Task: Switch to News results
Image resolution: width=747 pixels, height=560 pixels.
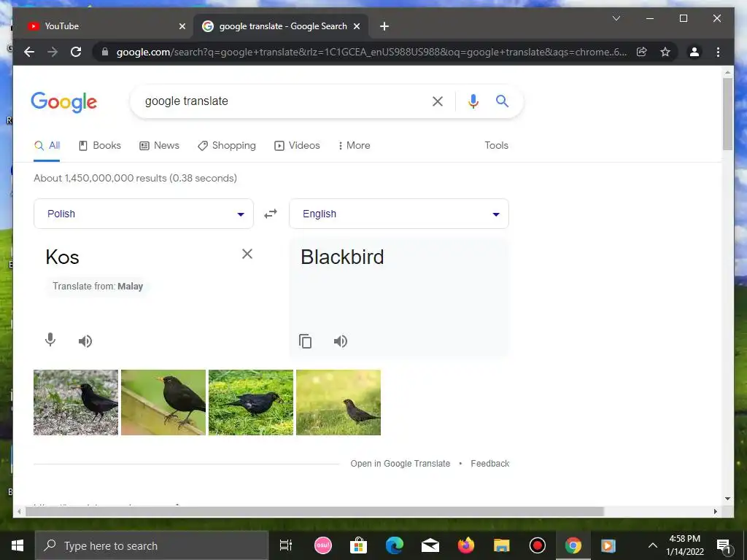Action: point(159,146)
